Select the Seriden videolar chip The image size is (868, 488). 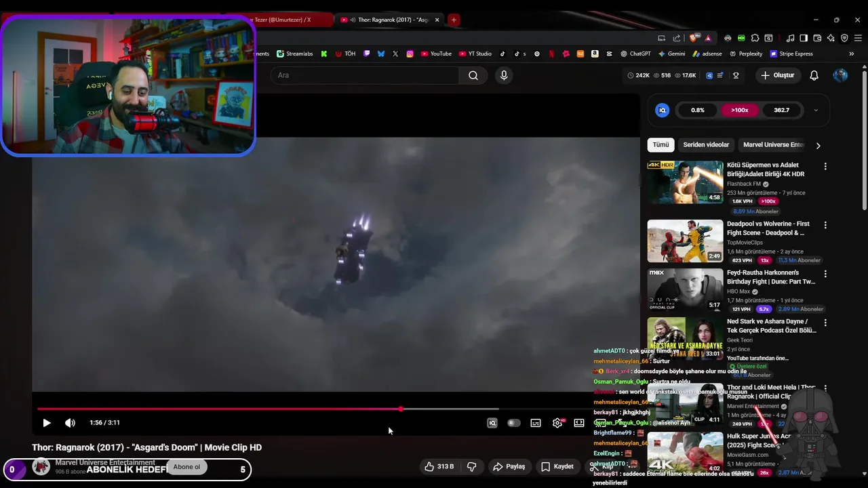tap(706, 144)
